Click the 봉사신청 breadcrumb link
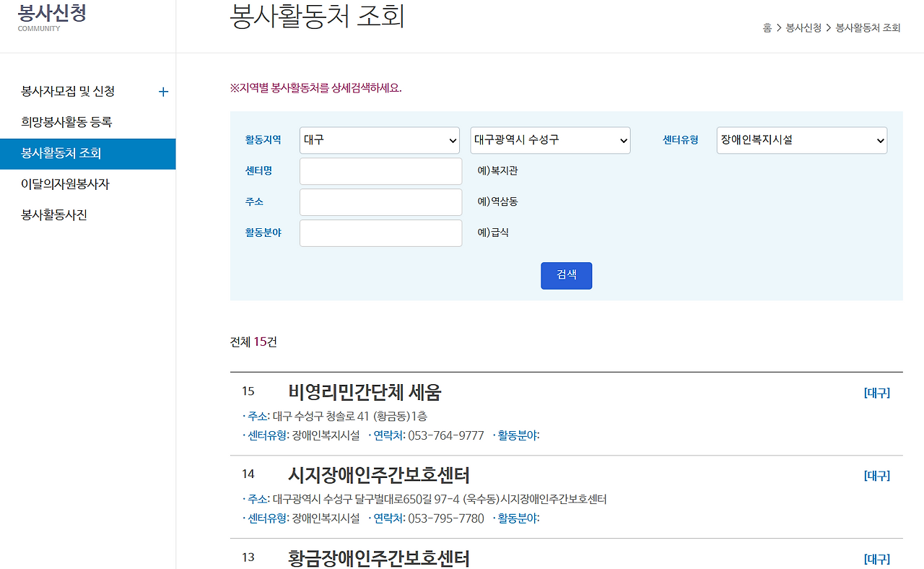 (805, 28)
